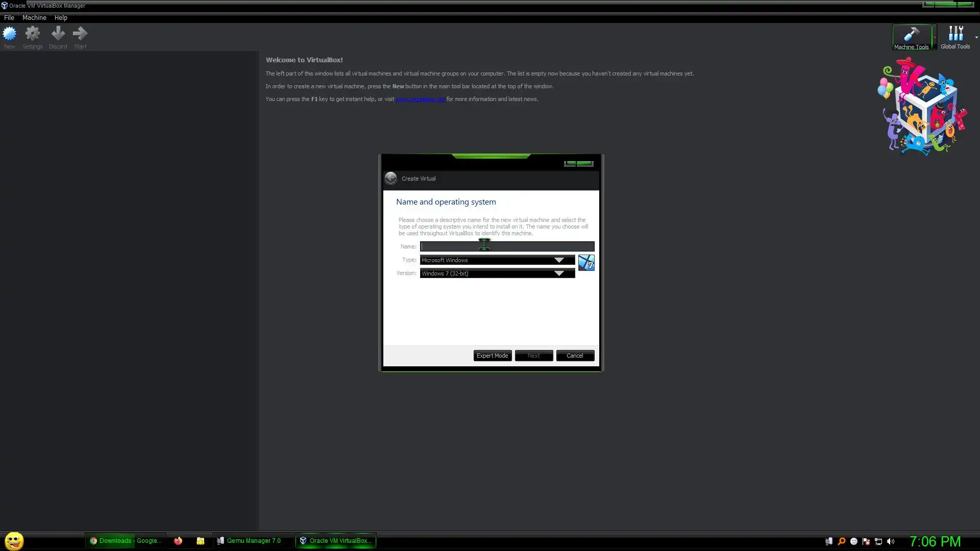Open volume speaker tray icon
The height and width of the screenshot is (551, 980).
click(x=891, y=541)
